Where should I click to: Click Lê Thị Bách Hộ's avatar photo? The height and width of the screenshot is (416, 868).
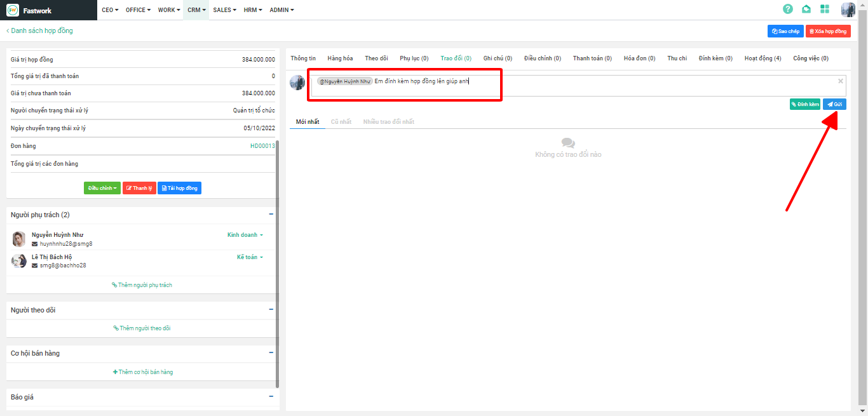19,261
